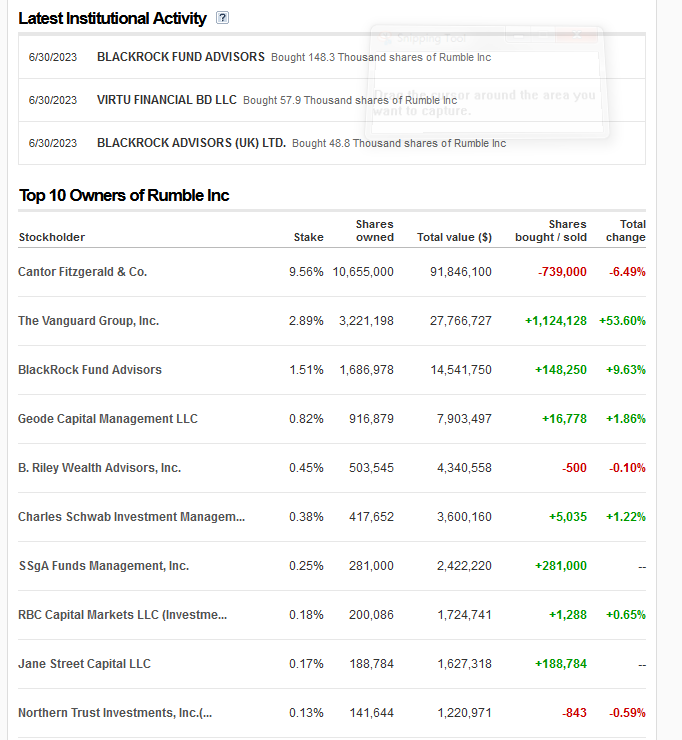Select Northern Trust Investments, Inc. row
This screenshot has height=740, width=682.
(x=332, y=713)
